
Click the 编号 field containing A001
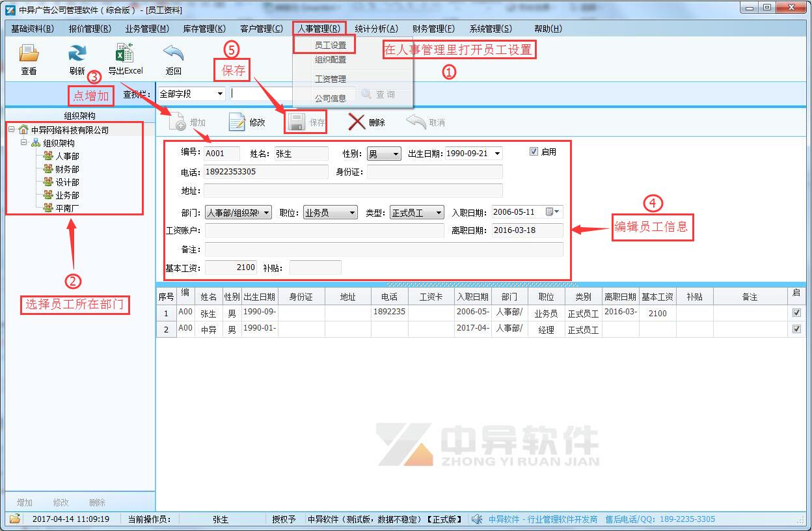pyautogui.click(x=222, y=154)
